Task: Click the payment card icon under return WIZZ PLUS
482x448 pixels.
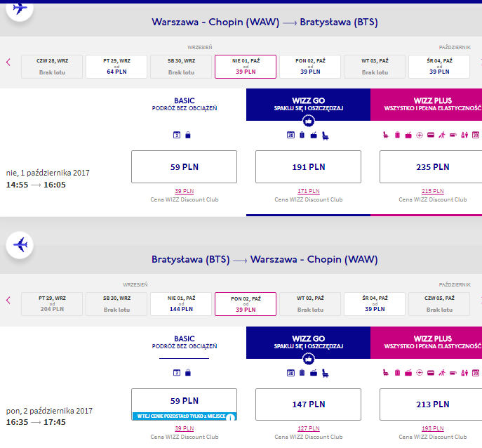Action: click(431, 373)
